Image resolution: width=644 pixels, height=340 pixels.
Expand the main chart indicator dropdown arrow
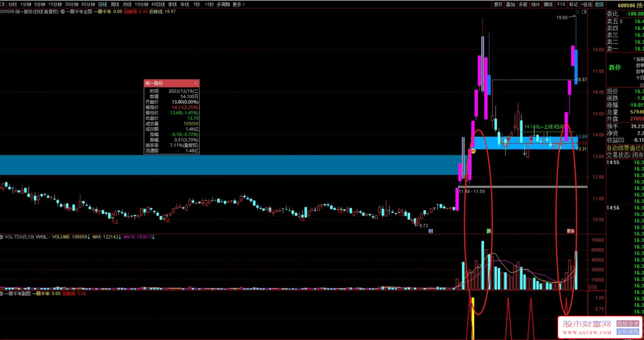coord(63,12)
